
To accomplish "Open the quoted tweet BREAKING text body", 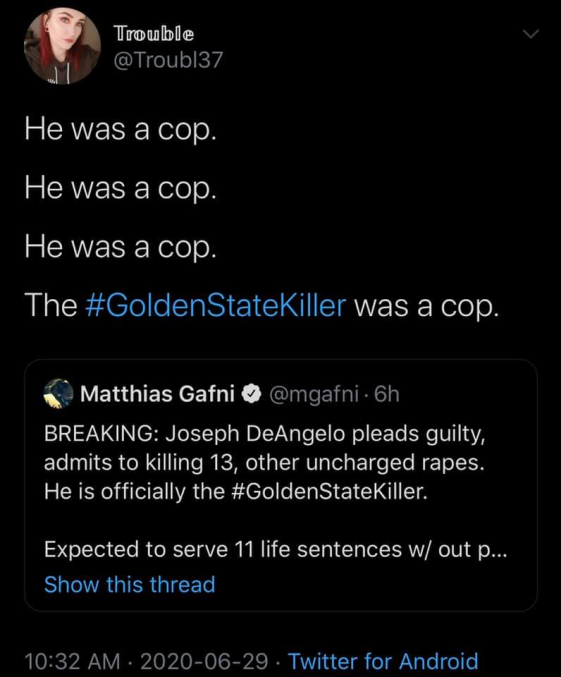I will point(265,462).
